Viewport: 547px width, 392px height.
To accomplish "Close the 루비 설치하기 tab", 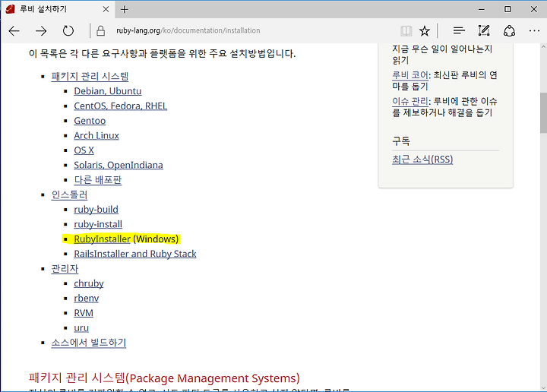I will coord(106,9).
